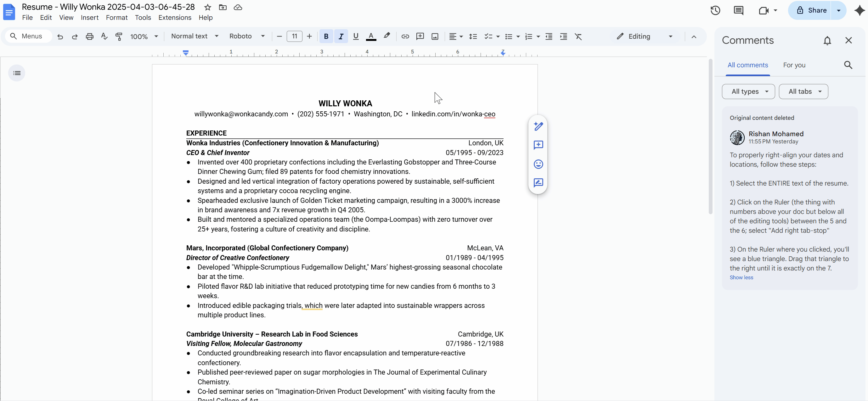Open the comment history icon at top
This screenshot has height=401, width=868.
[738, 10]
